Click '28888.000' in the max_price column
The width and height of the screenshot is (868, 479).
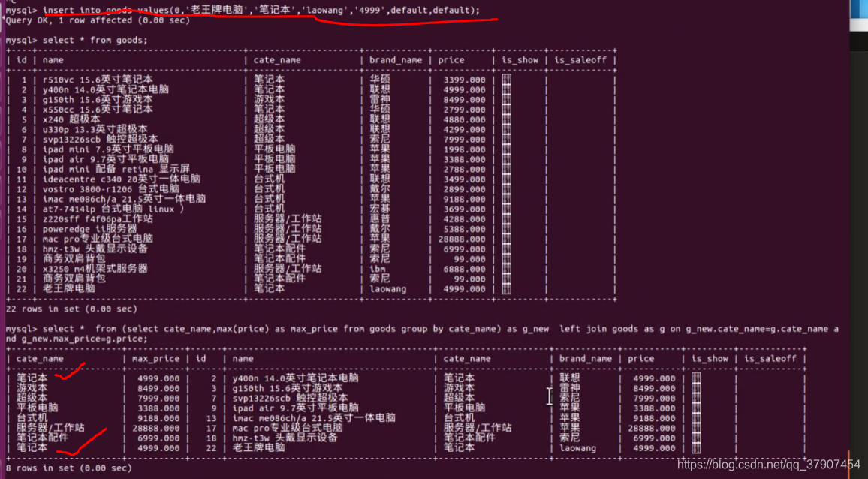[x=155, y=428]
